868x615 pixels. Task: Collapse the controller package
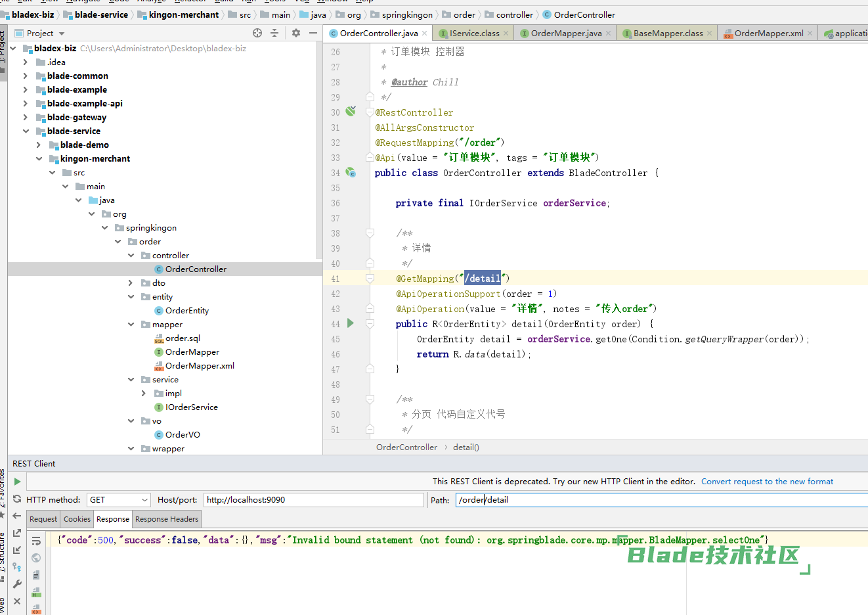131,255
